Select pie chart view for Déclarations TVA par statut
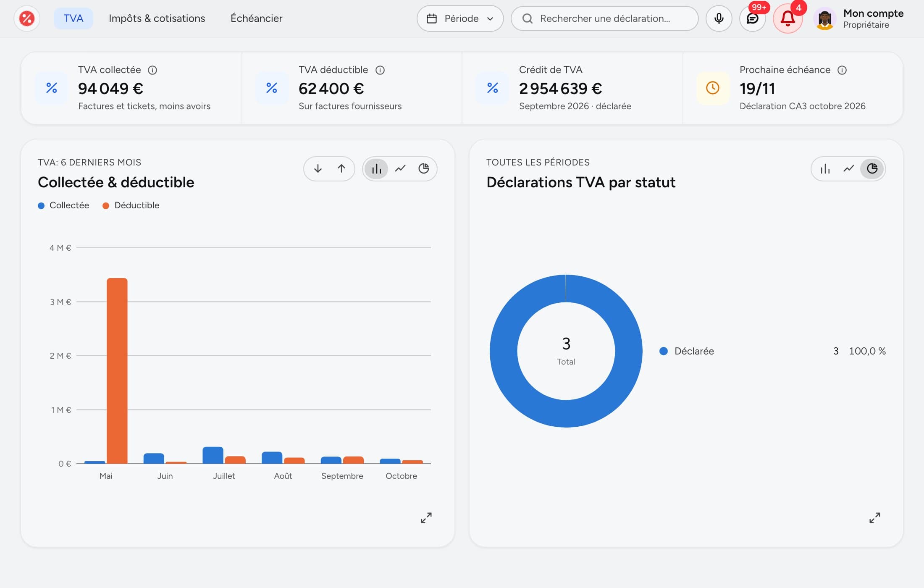 (872, 168)
